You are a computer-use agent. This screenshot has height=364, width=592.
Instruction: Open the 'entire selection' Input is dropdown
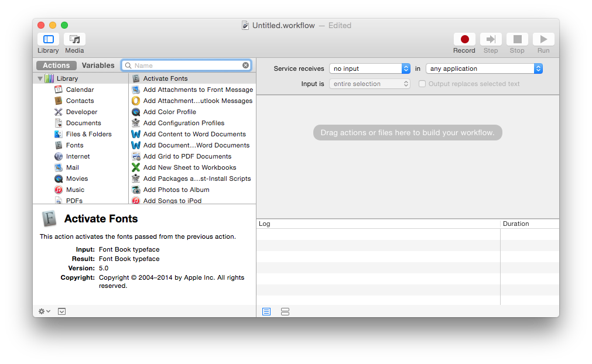[x=369, y=84]
